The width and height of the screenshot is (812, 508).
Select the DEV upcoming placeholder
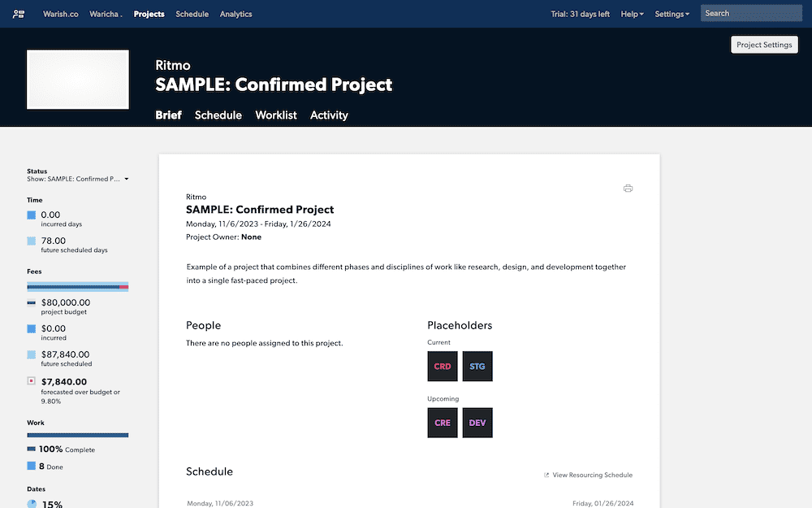click(x=477, y=423)
